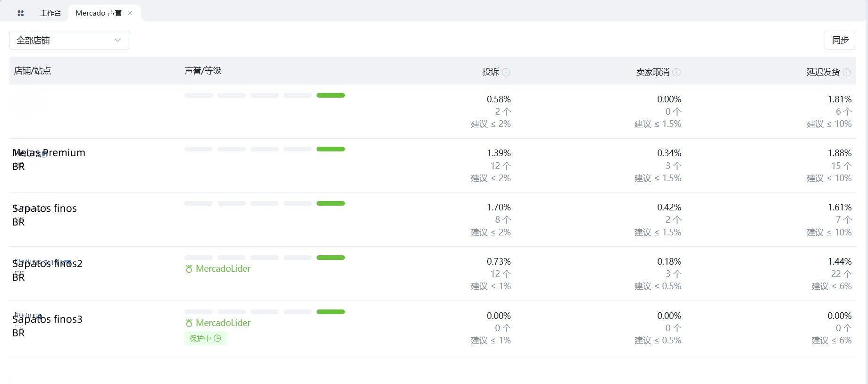Click the info icon beside 卖家取消

pyautogui.click(x=676, y=72)
